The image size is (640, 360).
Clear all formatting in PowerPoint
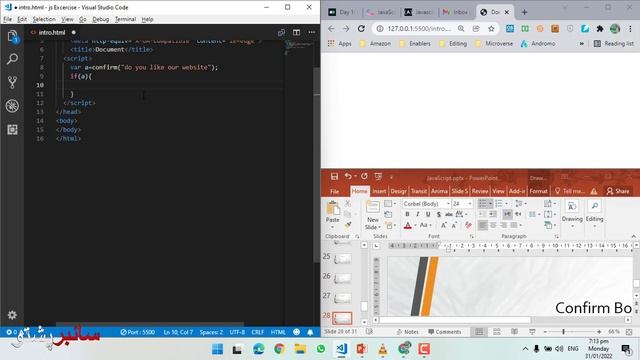[x=469, y=225]
